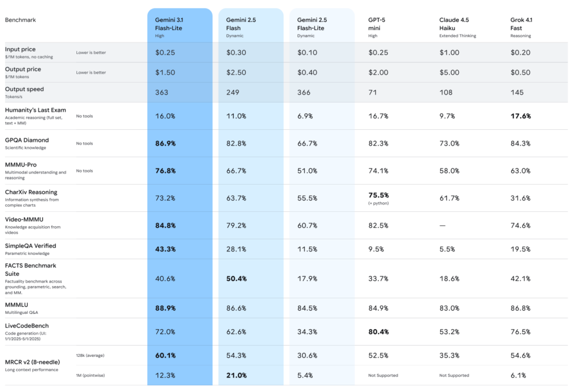
Task: Select the FACTS Benchmark Suite row label
Action: (x=31, y=269)
